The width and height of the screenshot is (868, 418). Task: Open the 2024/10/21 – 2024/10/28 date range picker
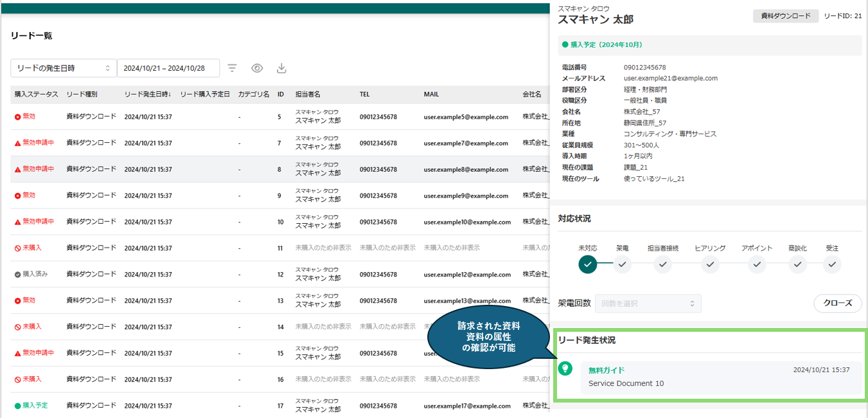coord(168,68)
